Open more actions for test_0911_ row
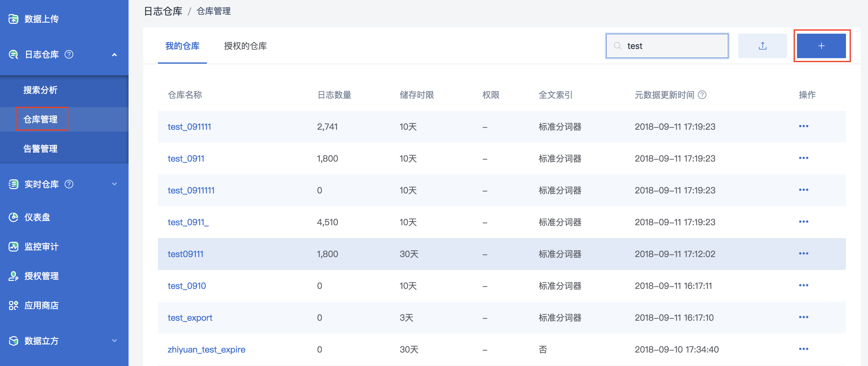868x366 pixels. [804, 222]
